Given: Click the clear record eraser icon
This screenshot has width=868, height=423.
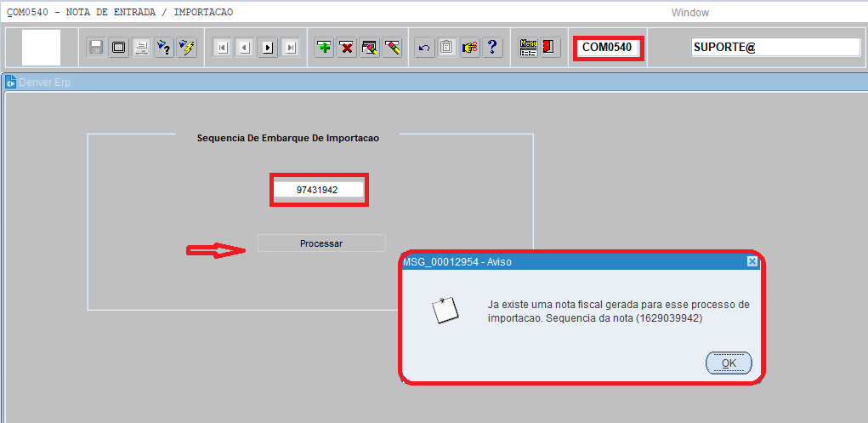Looking at the screenshot, I should click(x=392, y=48).
